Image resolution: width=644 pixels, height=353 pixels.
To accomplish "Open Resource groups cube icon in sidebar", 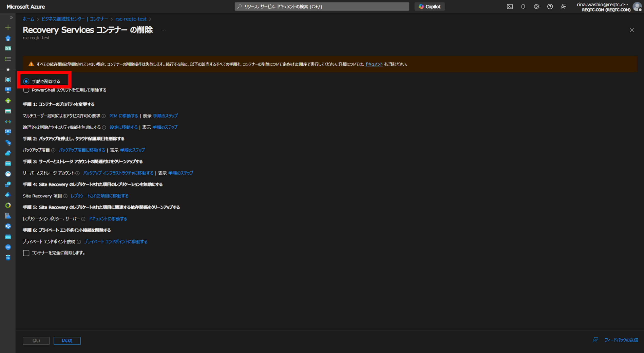I will [x=8, y=80].
